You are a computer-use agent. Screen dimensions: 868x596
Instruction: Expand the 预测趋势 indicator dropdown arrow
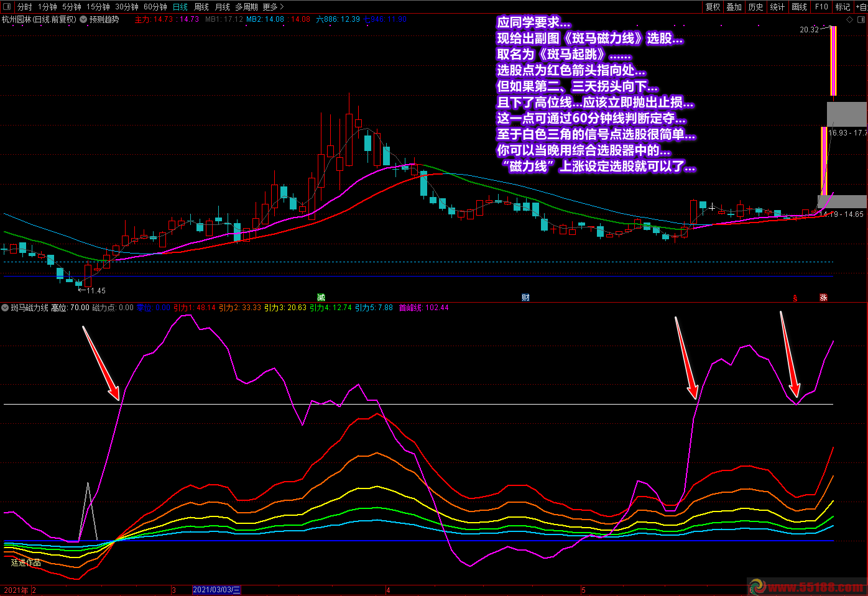83,20
